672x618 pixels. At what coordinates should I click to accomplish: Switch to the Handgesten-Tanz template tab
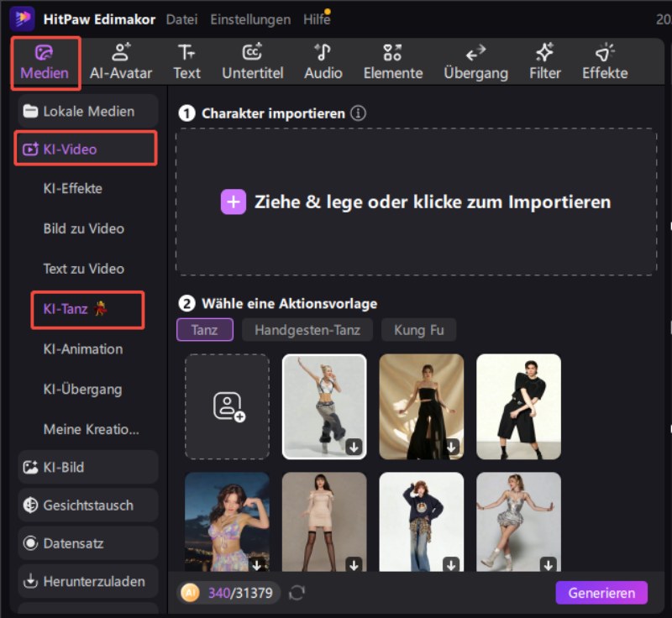click(307, 330)
